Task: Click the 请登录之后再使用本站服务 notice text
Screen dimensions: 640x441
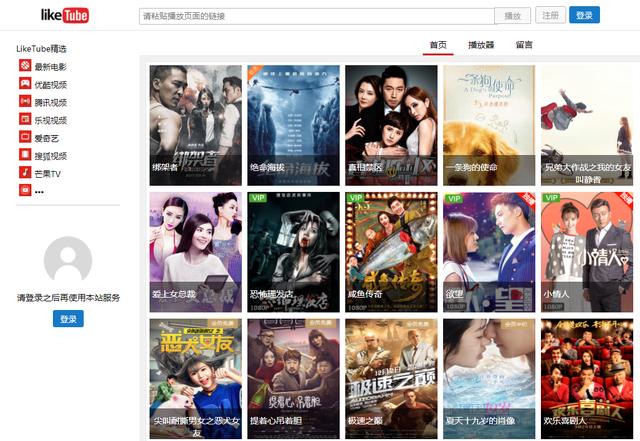Action: (68, 298)
